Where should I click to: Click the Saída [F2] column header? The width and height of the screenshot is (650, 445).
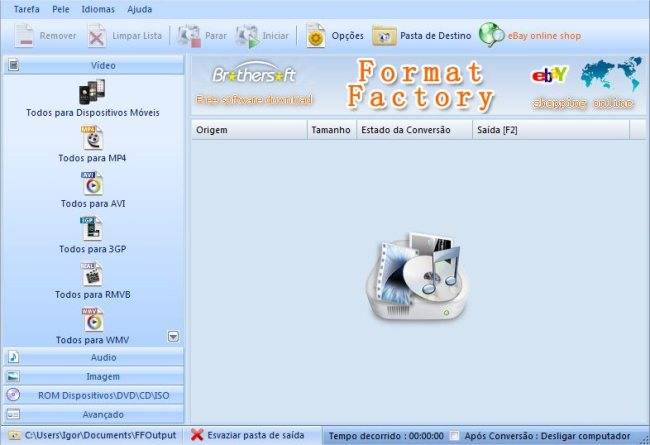point(551,130)
